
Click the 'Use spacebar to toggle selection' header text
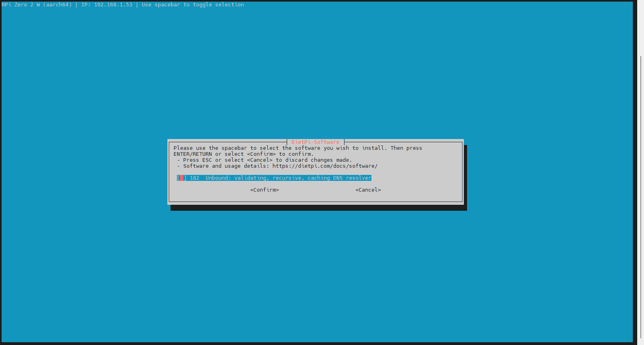tap(193, 5)
